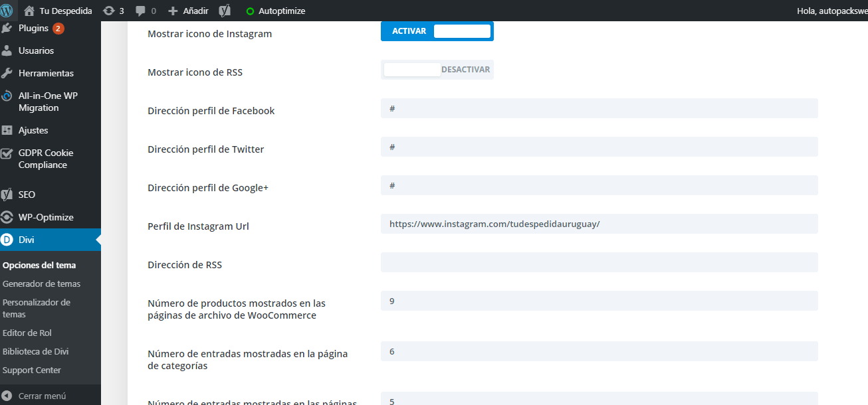Click the plus icon beside Añadir
Screen dimensions: 868x405
point(173,11)
